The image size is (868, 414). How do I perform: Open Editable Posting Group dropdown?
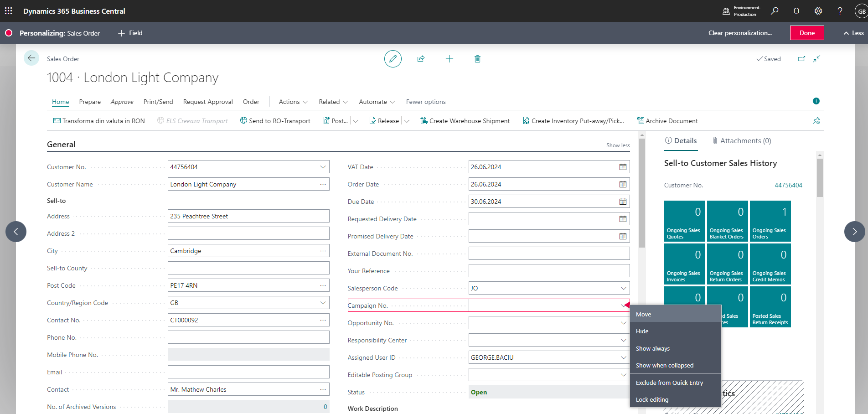tap(623, 375)
